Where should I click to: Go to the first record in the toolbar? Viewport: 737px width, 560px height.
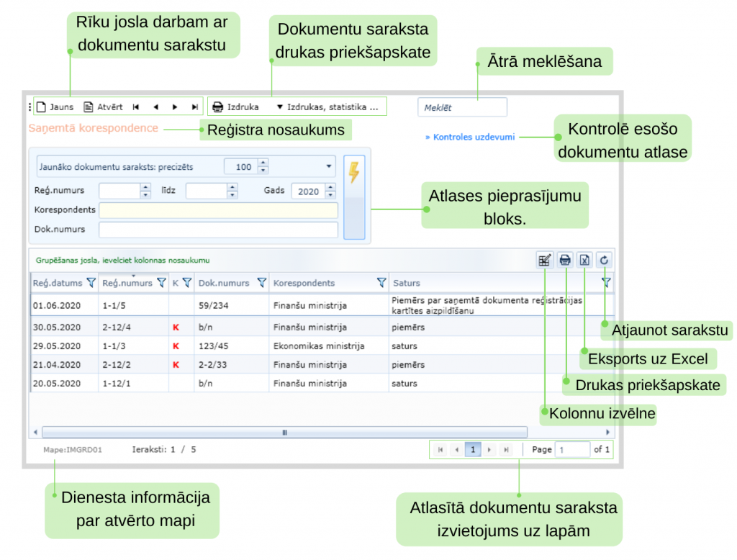136,107
